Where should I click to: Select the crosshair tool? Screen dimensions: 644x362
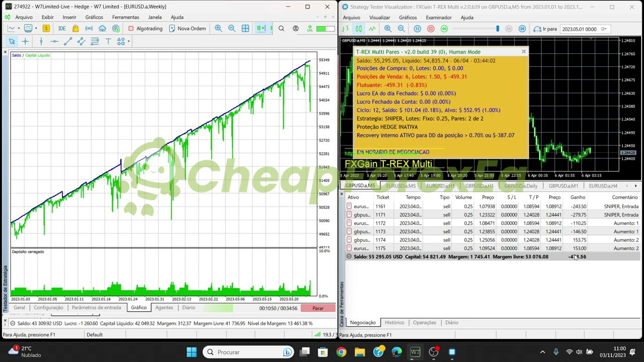coord(25,41)
